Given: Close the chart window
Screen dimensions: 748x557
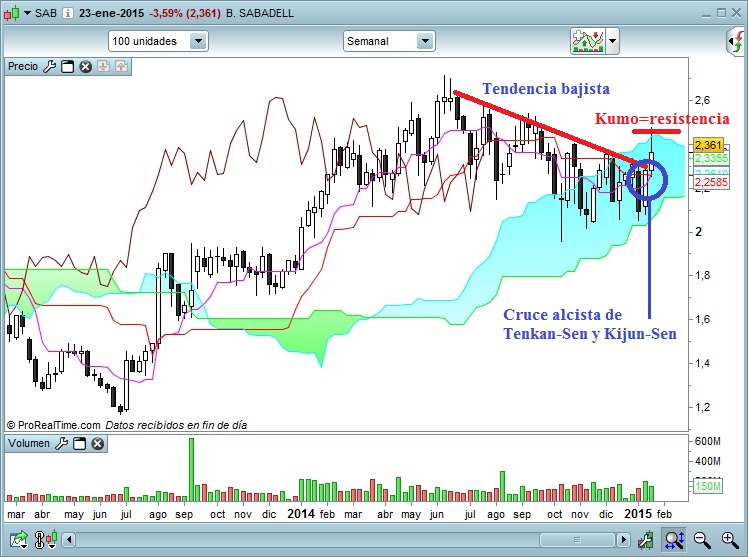Looking at the screenshot, I should coord(737,13).
